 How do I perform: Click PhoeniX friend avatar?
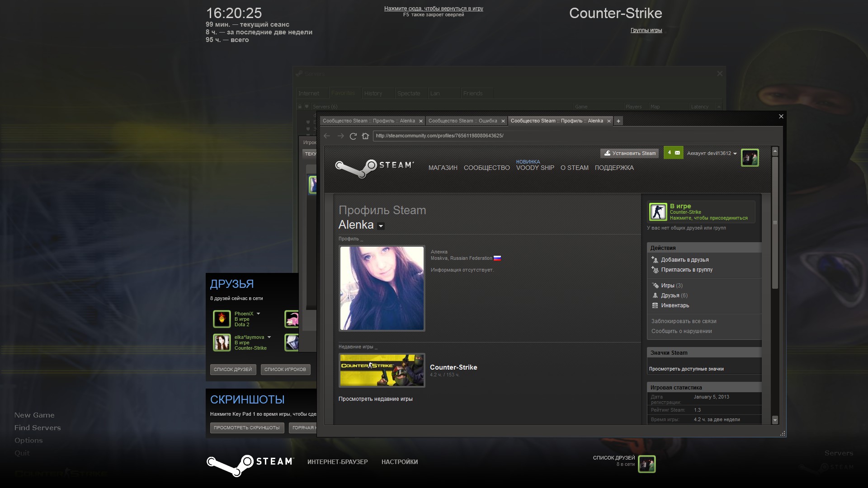click(x=222, y=319)
